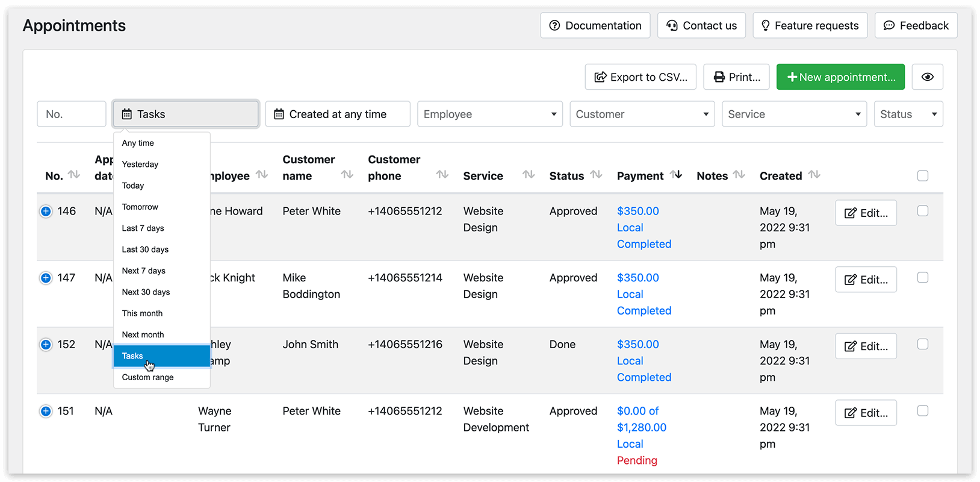Open the Employee filter dropdown
The width and height of the screenshot is (980, 482).
pyautogui.click(x=490, y=114)
